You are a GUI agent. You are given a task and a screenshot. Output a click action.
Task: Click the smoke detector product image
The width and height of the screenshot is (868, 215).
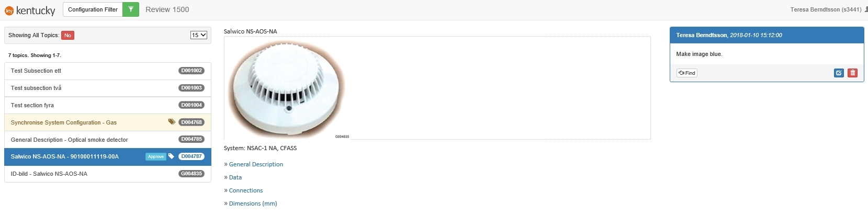287,89
